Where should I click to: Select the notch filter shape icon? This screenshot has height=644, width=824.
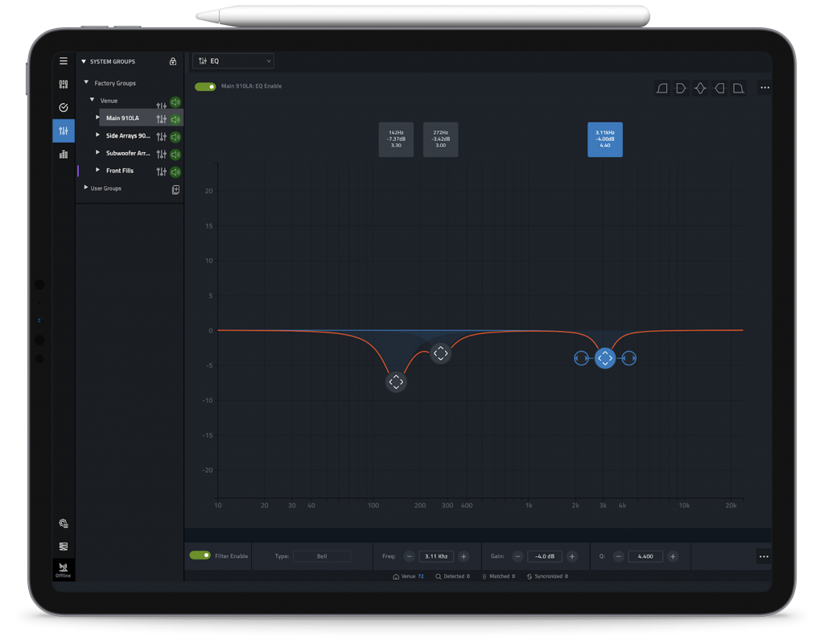tap(700, 89)
